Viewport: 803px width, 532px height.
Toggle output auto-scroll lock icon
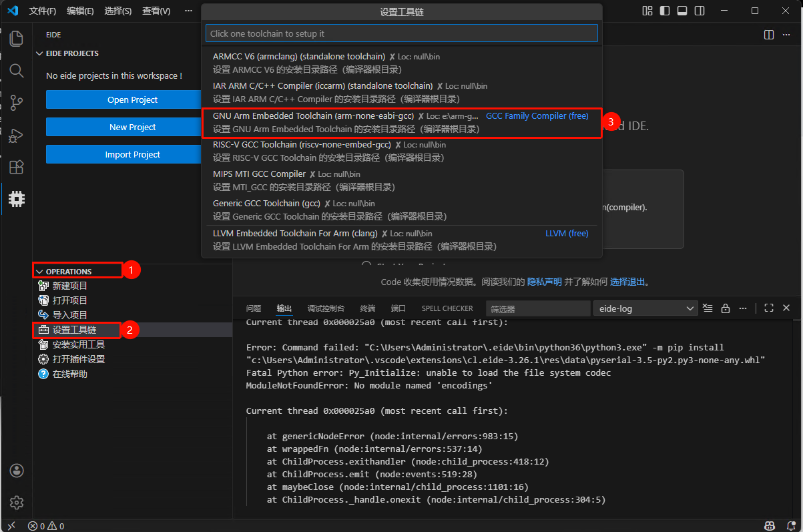pyautogui.click(x=726, y=308)
